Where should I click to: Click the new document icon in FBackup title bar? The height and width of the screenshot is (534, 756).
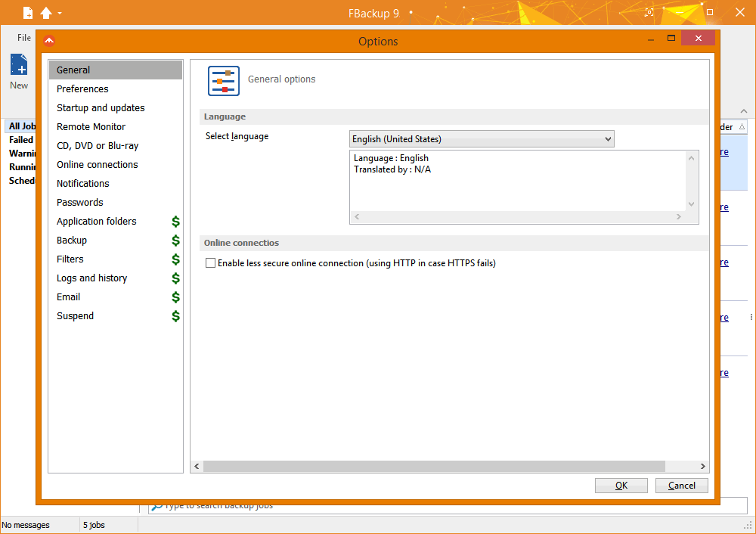(x=28, y=13)
